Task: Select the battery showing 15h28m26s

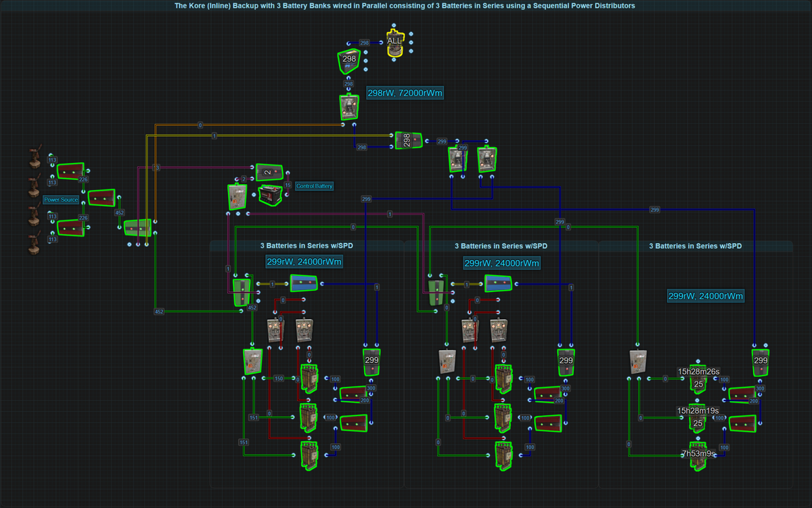Action: (x=699, y=379)
